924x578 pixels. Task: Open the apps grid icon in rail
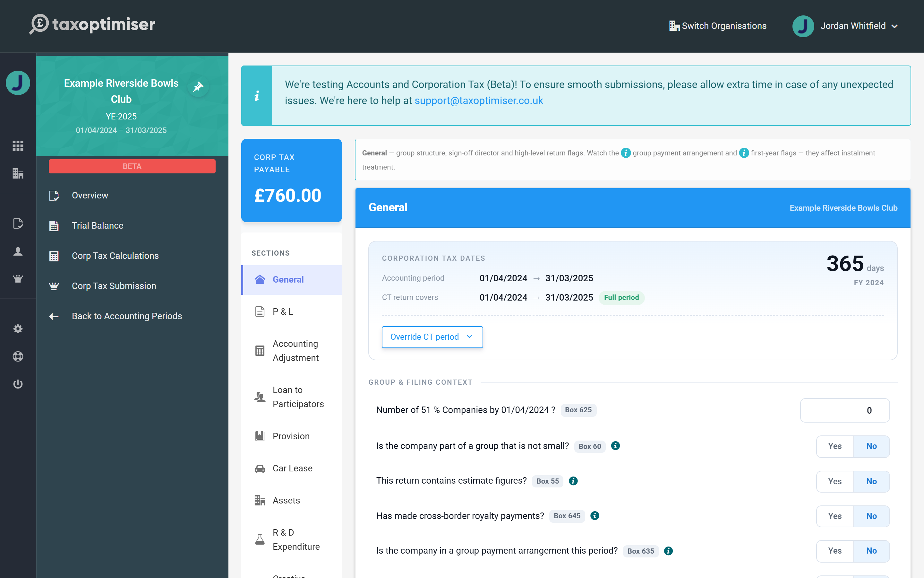point(18,146)
